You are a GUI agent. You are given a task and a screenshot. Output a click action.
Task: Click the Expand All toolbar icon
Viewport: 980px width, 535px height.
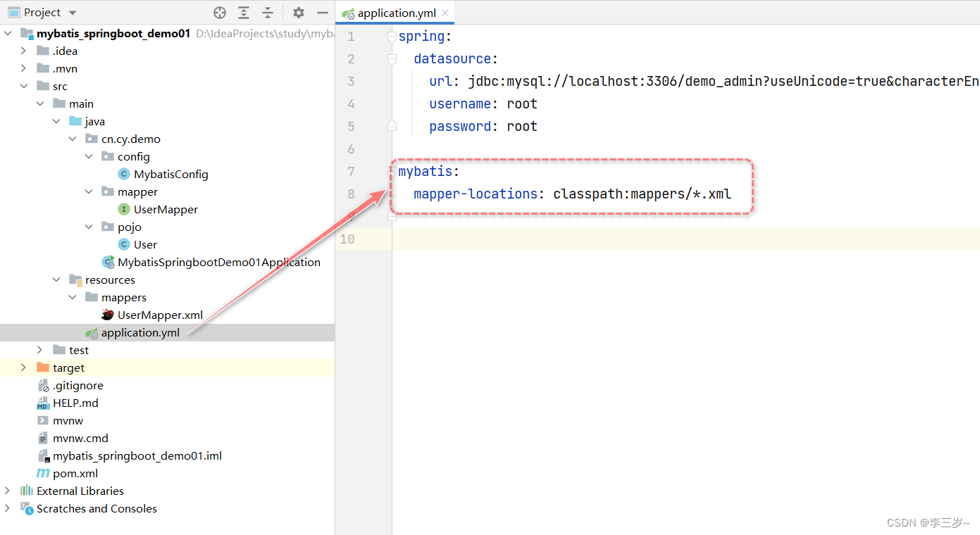[244, 13]
